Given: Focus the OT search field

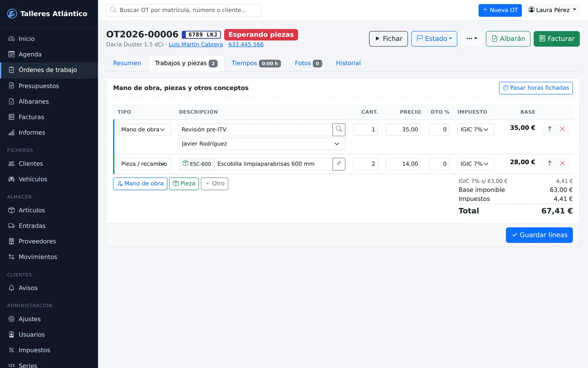Looking at the screenshot, I should (x=184, y=10).
